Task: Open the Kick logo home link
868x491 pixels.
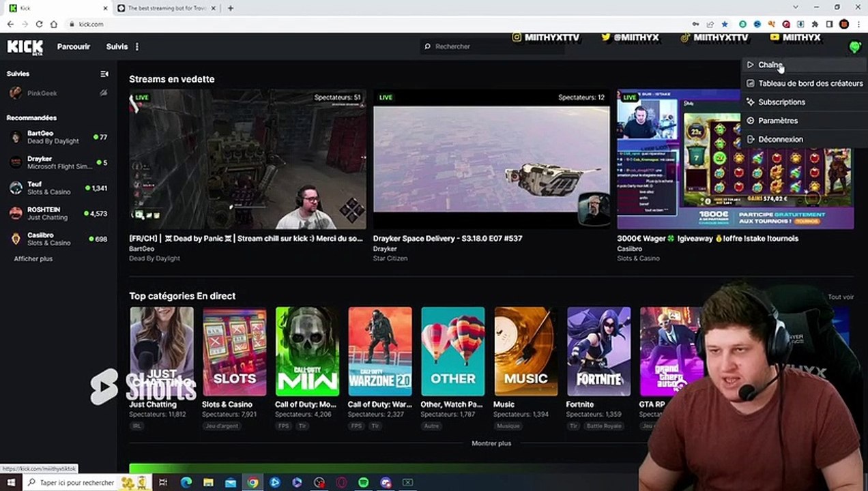Action: [25, 46]
